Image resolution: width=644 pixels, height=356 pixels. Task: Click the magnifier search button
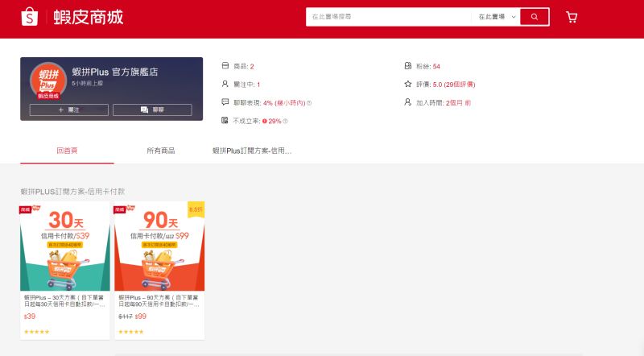535,17
